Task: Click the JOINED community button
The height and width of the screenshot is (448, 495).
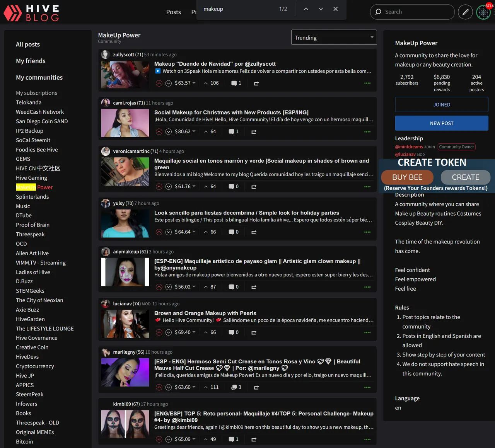Action: click(442, 105)
